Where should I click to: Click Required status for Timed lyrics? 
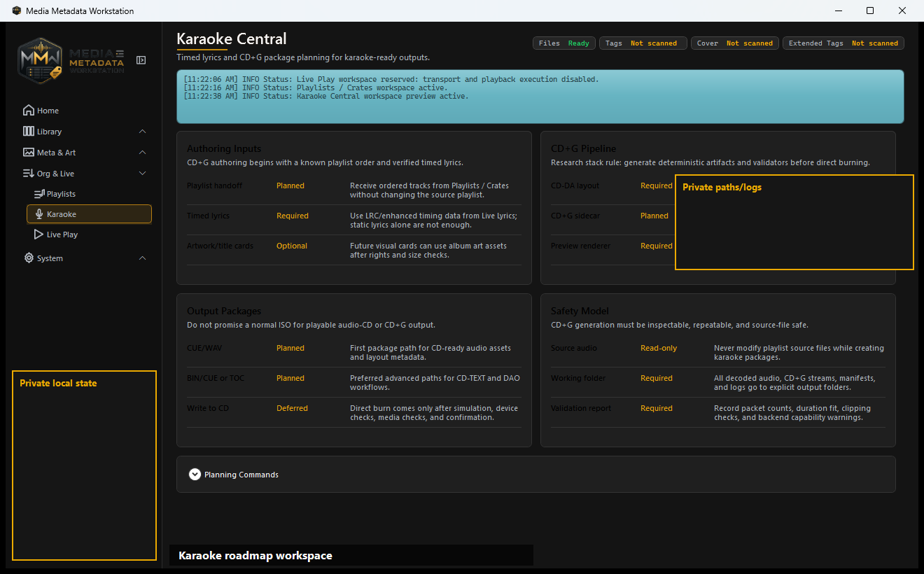pos(293,216)
